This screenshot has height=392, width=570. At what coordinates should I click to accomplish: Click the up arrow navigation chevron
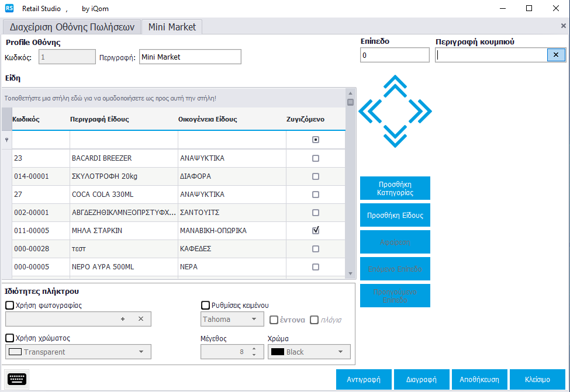tap(395, 86)
